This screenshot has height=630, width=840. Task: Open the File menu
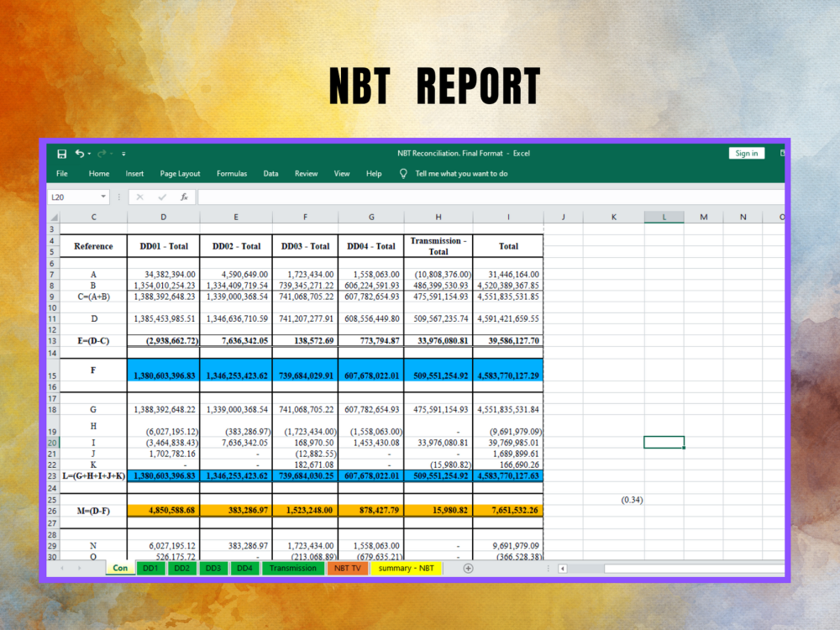[62, 174]
